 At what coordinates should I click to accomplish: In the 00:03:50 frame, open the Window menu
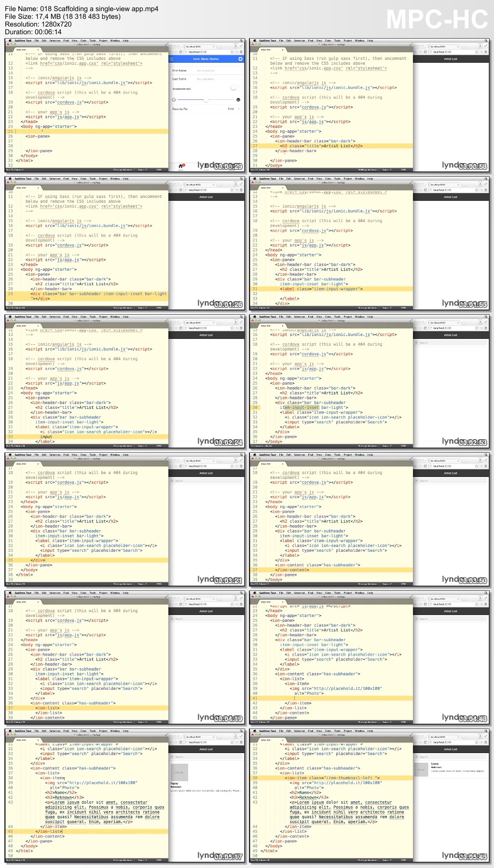point(359,455)
